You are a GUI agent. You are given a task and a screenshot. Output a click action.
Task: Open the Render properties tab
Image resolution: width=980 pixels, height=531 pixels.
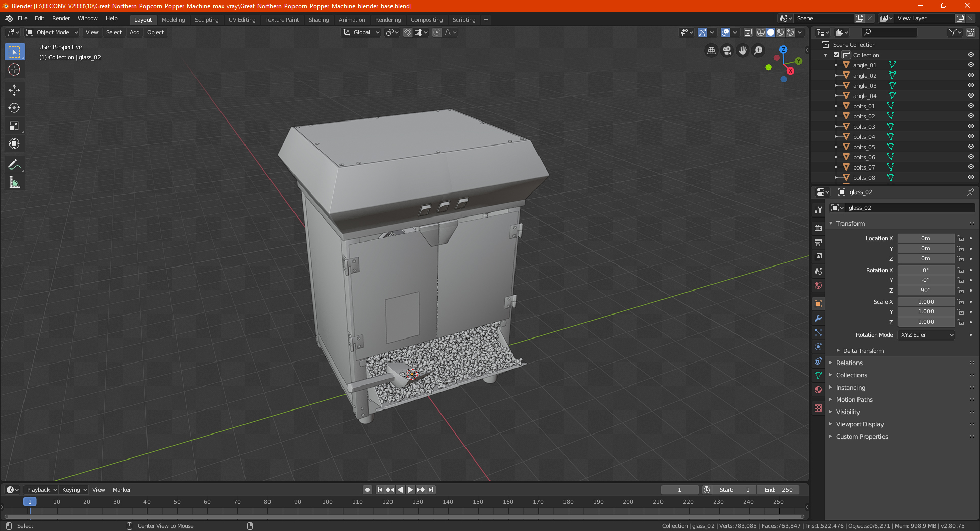(818, 228)
